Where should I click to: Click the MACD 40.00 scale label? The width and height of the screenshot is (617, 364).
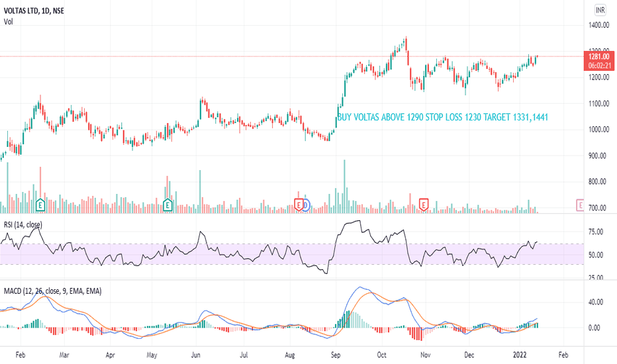pos(596,302)
